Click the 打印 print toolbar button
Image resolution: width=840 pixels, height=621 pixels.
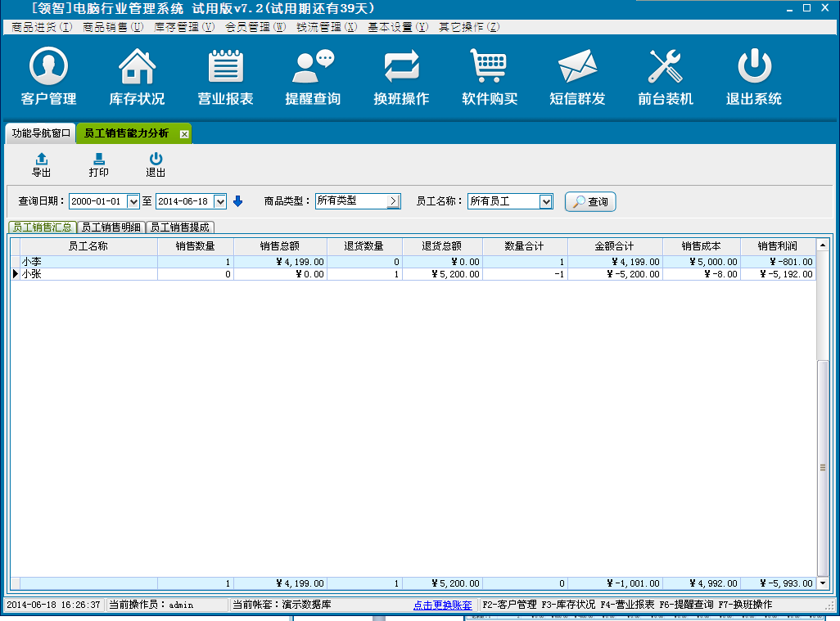(99, 164)
